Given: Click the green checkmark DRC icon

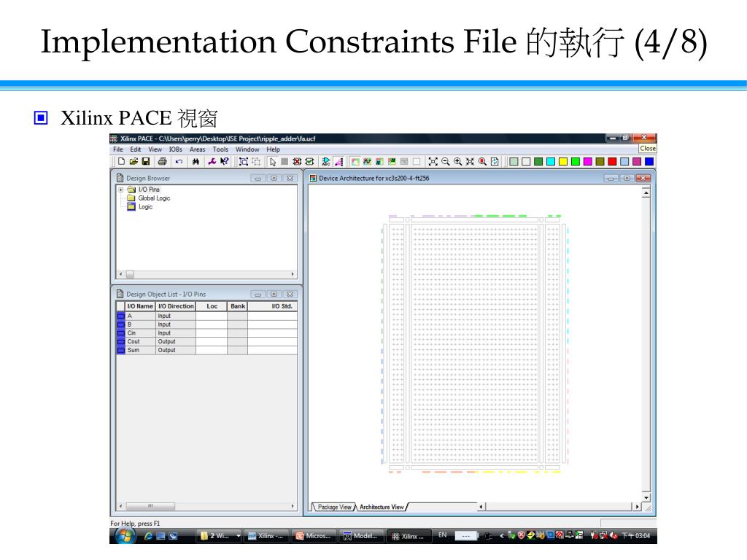Looking at the screenshot, I should 309,162.
